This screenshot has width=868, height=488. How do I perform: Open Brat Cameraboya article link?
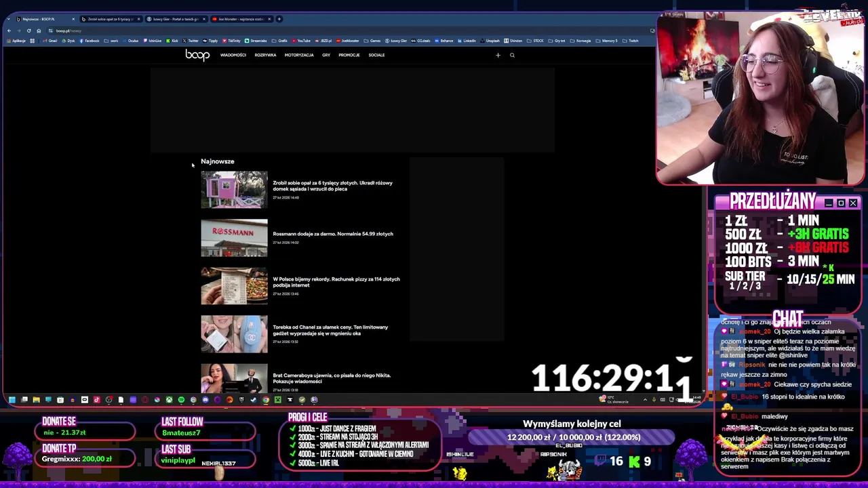pos(332,378)
